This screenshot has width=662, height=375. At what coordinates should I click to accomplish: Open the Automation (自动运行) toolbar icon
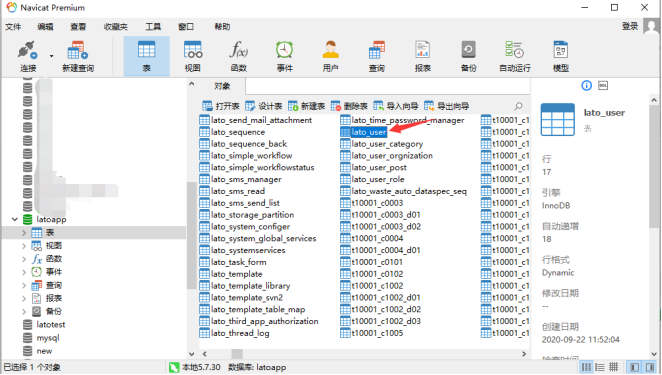pos(515,56)
